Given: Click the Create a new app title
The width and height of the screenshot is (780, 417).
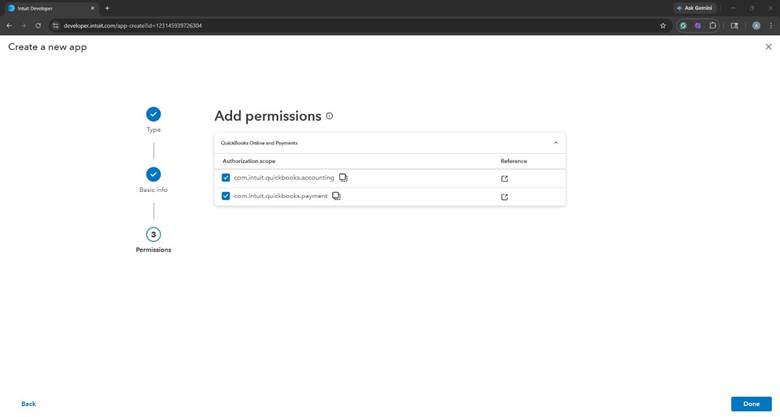Looking at the screenshot, I should [x=47, y=47].
